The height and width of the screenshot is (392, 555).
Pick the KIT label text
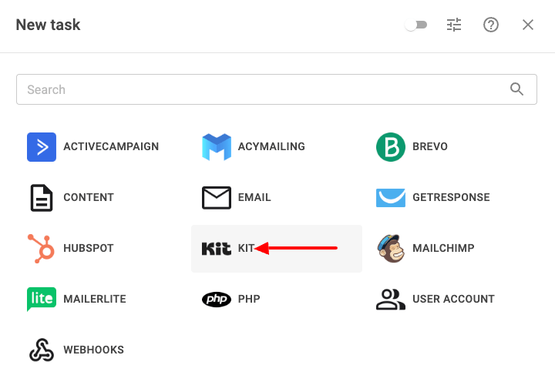(x=246, y=248)
